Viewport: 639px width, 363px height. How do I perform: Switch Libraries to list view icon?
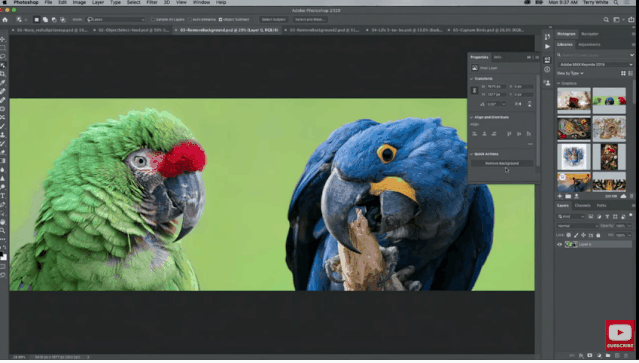coord(631,73)
